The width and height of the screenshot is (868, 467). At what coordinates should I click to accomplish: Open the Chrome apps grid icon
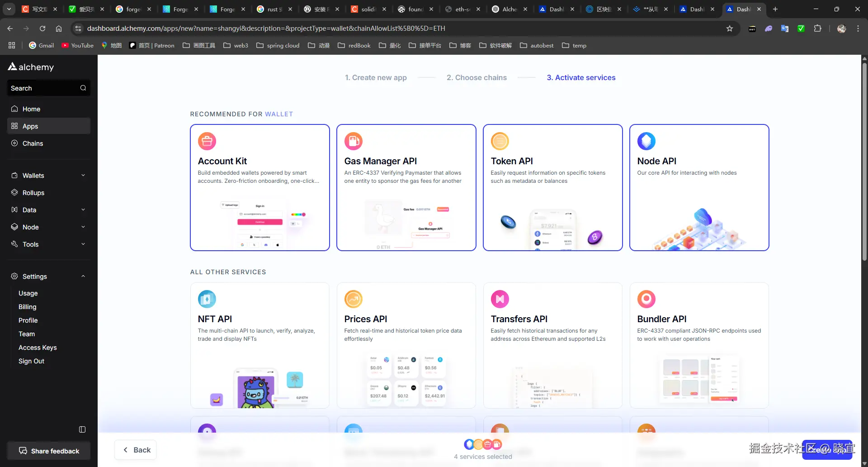click(x=12, y=45)
